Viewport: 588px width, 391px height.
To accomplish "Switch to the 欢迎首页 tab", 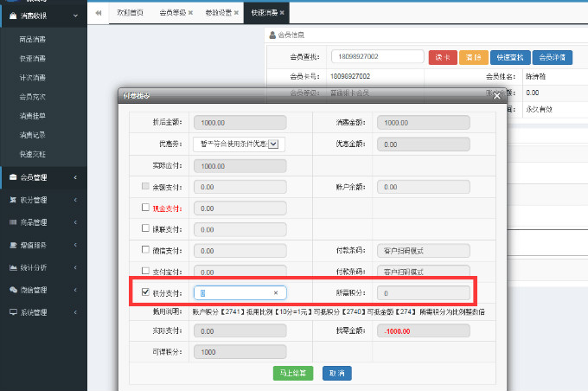I will [x=130, y=13].
